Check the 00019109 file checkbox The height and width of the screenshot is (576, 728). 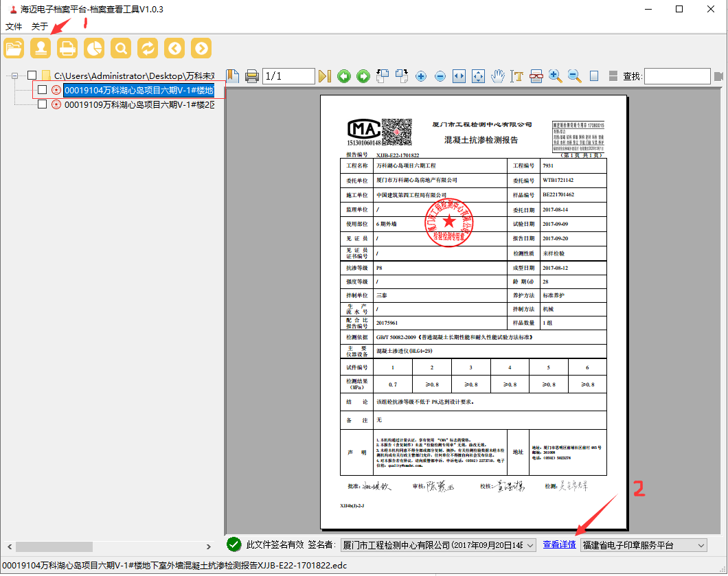[43, 104]
